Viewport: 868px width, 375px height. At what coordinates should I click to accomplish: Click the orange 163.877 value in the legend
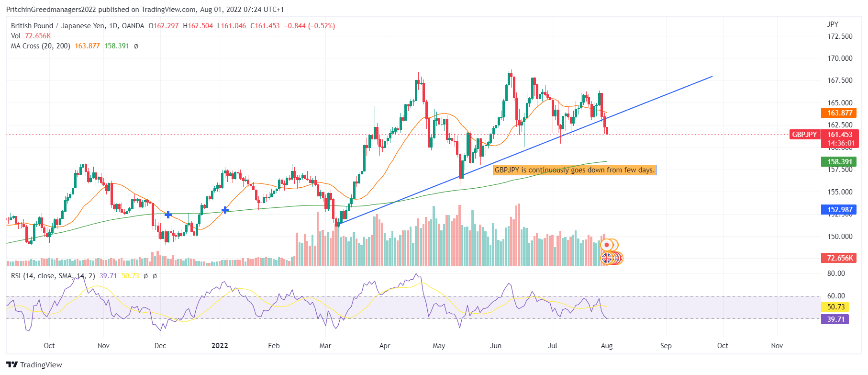[87, 46]
